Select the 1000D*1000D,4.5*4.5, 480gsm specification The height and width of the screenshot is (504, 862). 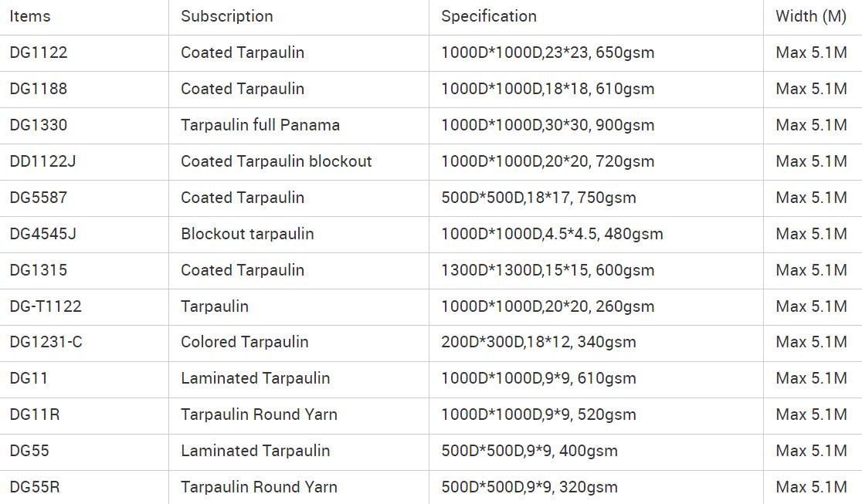tap(551, 234)
